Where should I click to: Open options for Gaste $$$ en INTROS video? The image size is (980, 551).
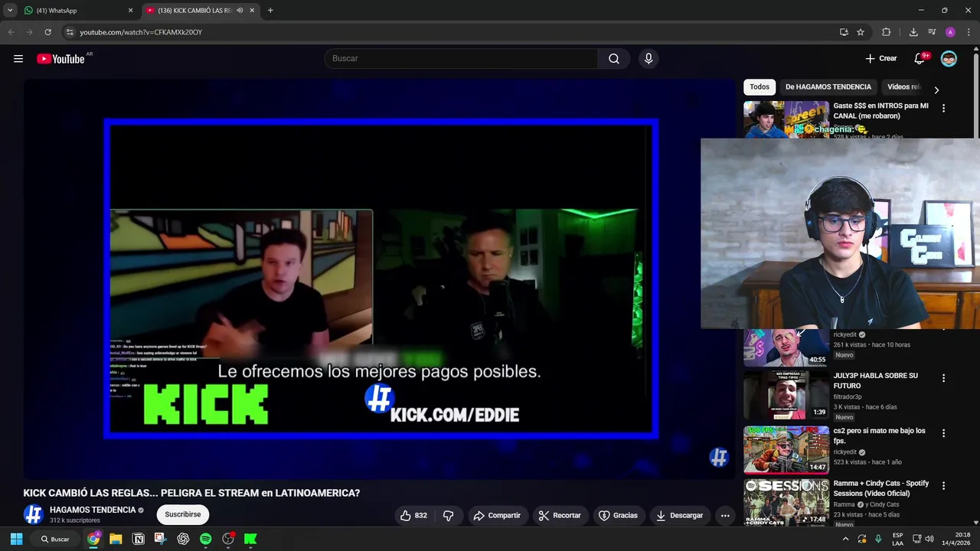tap(943, 109)
